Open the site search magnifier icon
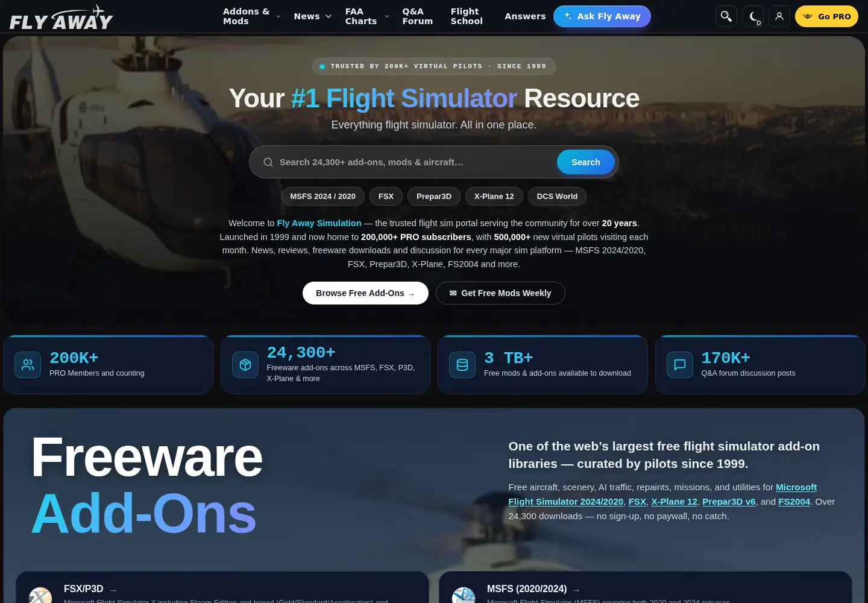 (726, 16)
